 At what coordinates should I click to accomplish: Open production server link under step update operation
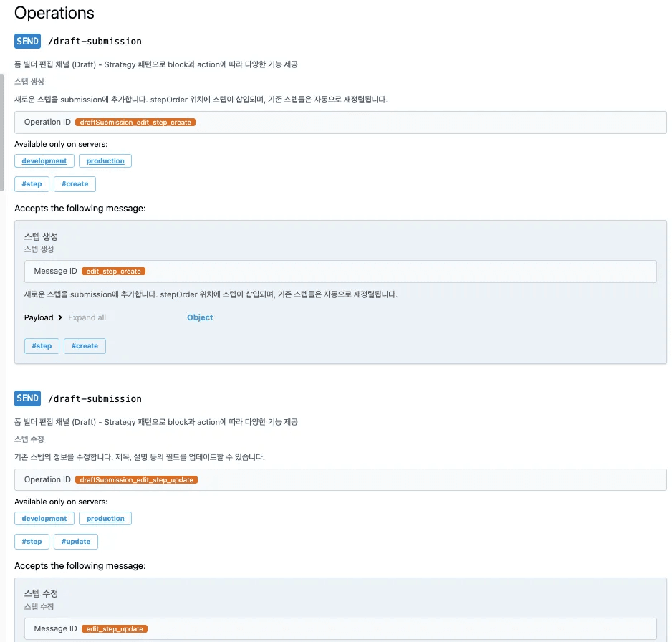tap(105, 519)
